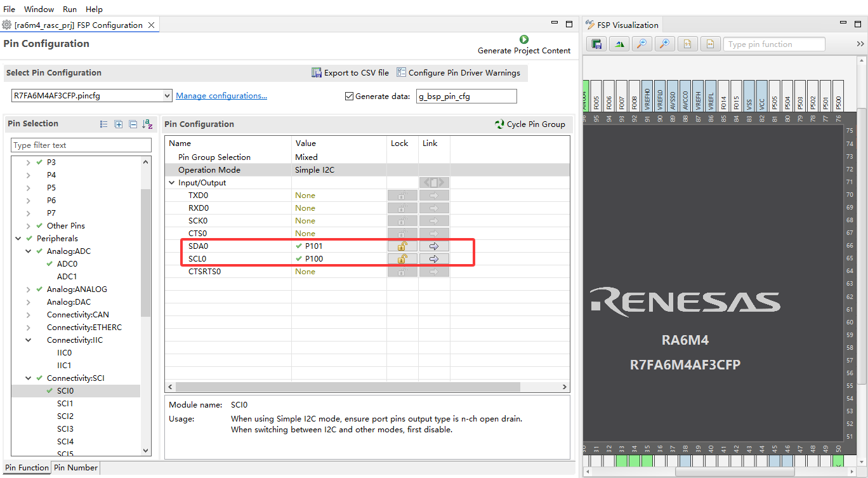The width and height of the screenshot is (868, 478).
Task: Open the Help menu
Action: [94, 10]
